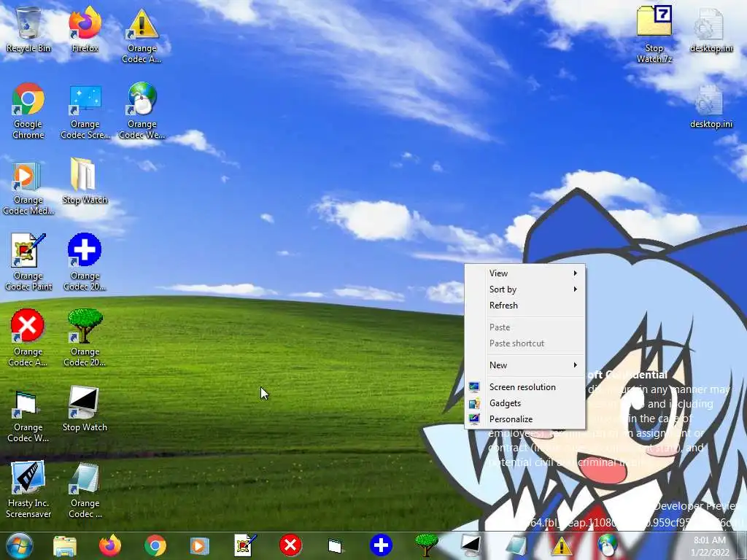The image size is (747, 560).
Task: Open the paint easel taskbar icon
Action: tap(245, 545)
